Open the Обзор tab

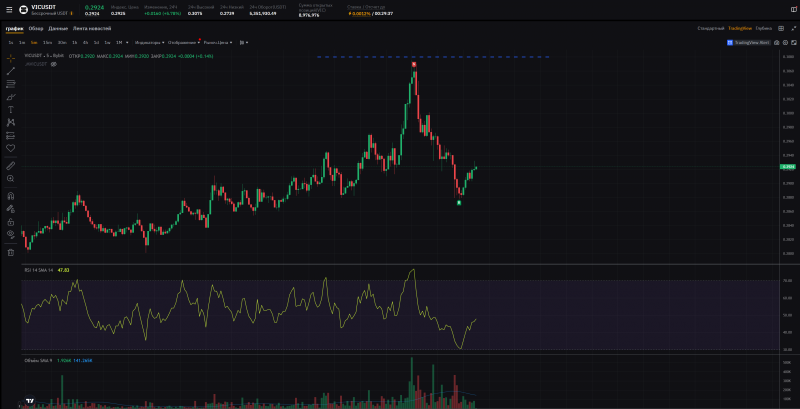[x=36, y=29]
